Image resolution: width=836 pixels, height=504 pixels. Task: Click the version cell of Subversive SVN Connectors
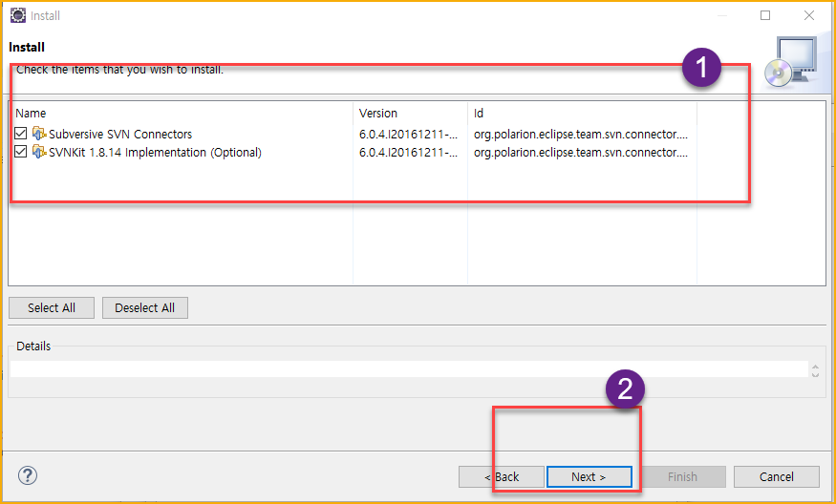tap(408, 135)
